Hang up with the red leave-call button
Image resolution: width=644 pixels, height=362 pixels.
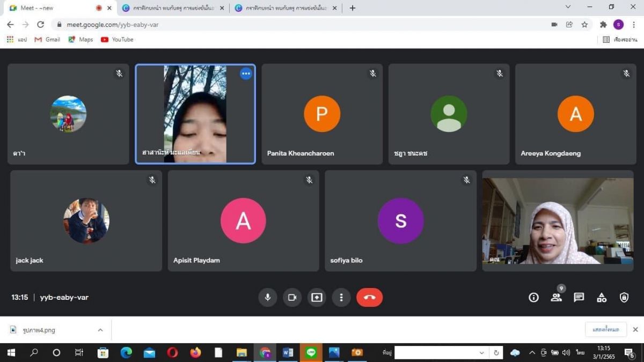369,297
